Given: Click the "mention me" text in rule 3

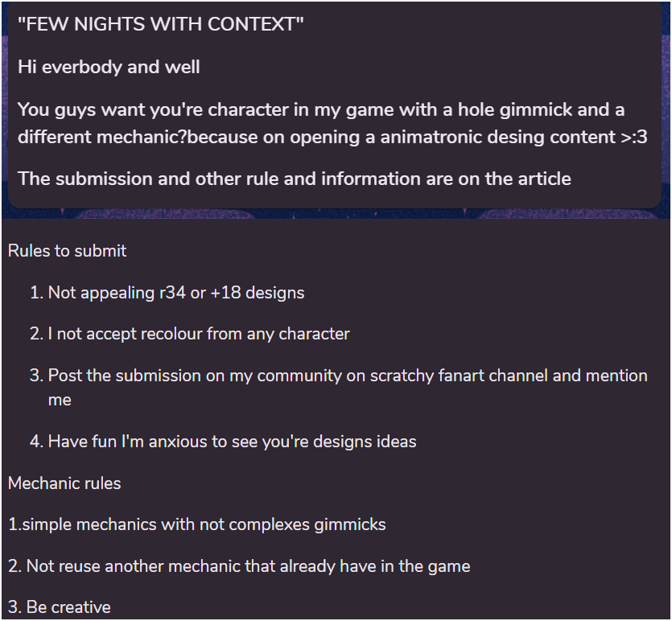Looking at the screenshot, I should (x=60, y=400).
